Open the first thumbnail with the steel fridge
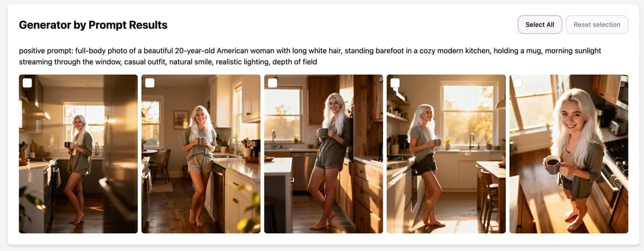Image resolution: width=644 pixels, height=251 pixels. [78, 154]
